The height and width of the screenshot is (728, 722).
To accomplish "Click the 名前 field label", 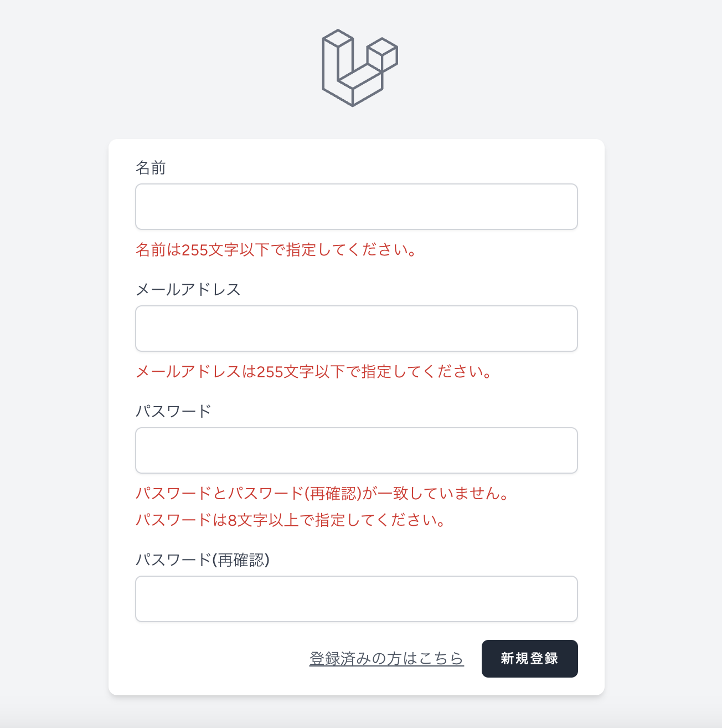I will pos(152,168).
